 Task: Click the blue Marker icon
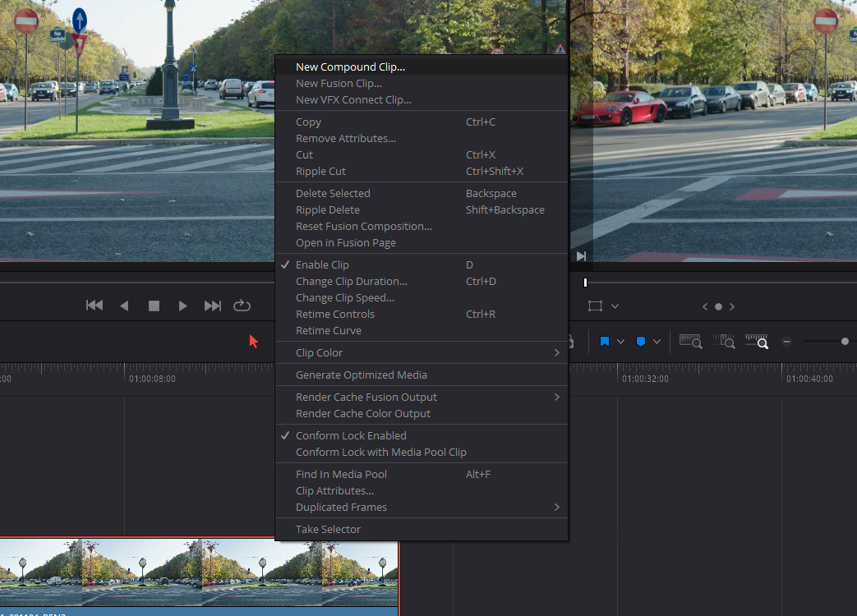pos(641,342)
